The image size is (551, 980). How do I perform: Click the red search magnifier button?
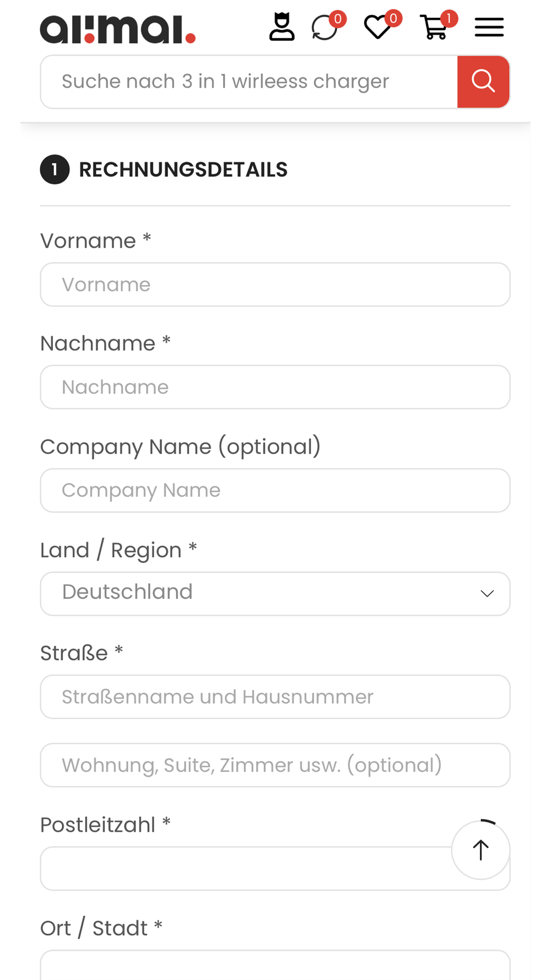click(483, 82)
